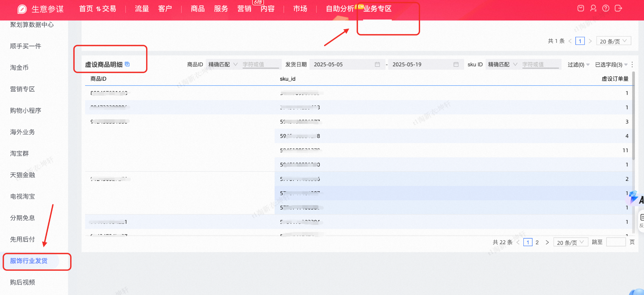Open 购后视频 in sidebar
The height and width of the screenshot is (295, 644).
pos(22,282)
